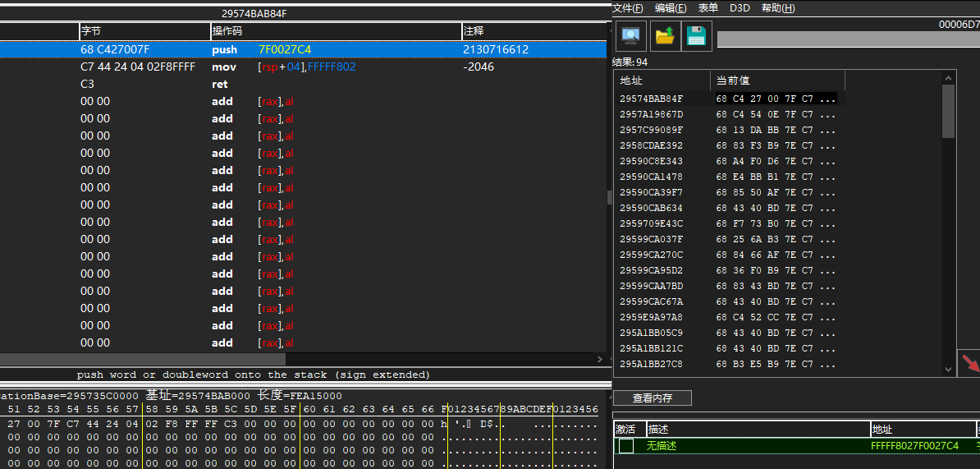Open the process selector monitor icon
980x469 pixels.
pyautogui.click(x=630, y=36)
